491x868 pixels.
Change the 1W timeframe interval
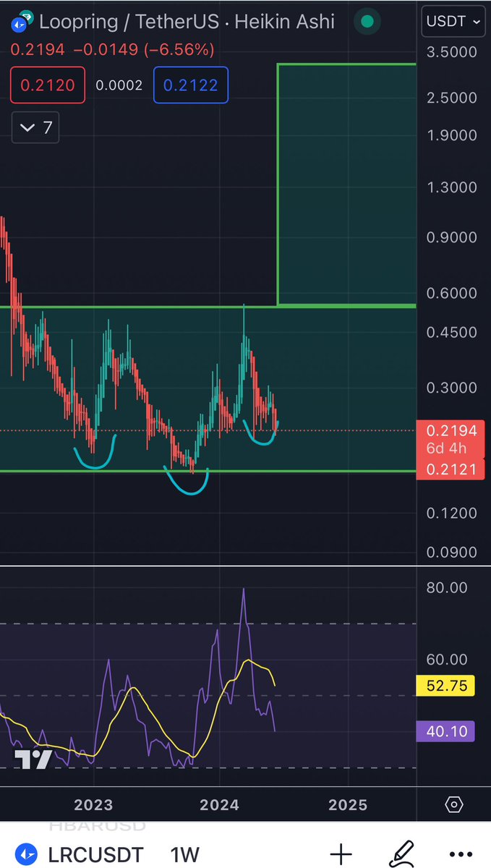coord(184,854)
